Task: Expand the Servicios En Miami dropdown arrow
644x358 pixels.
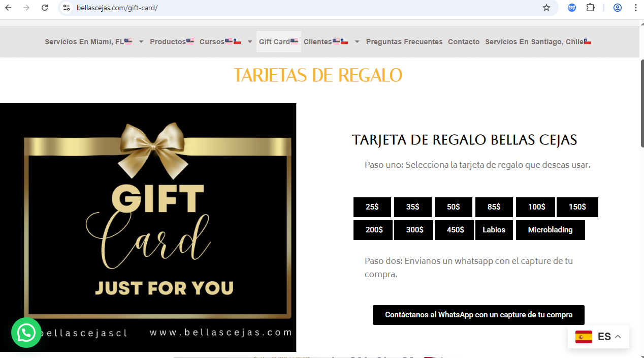Action: pyautogui.click(x=141, y=42)
